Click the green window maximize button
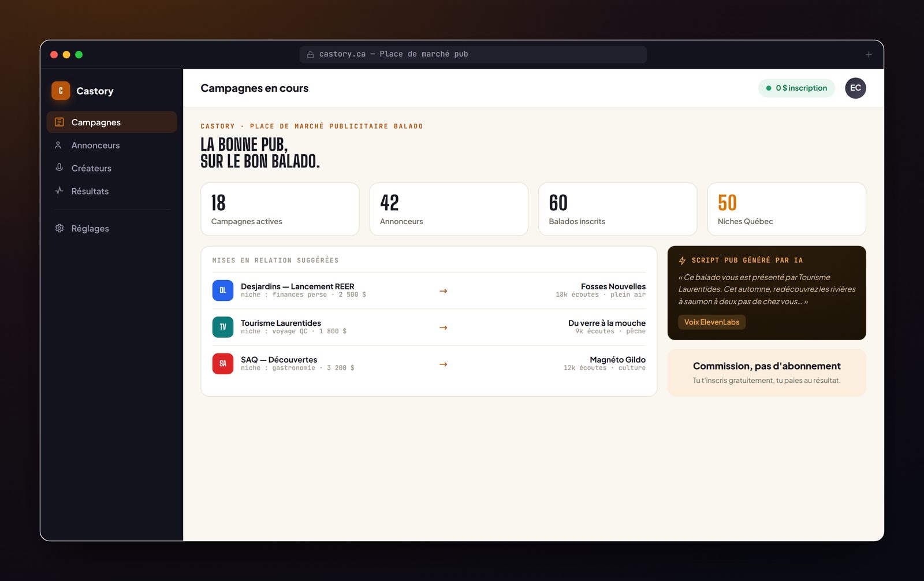 pyautogui.click(x=79, y=54)
